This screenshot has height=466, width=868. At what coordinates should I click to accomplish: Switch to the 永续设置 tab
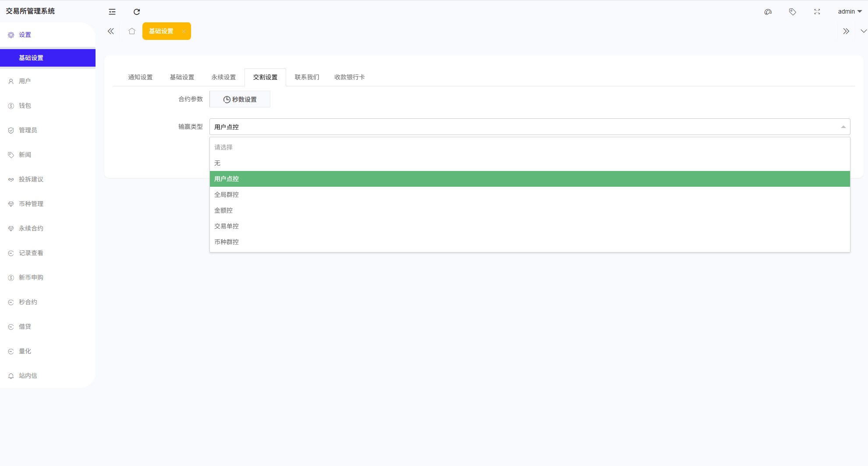click(223, 77)
